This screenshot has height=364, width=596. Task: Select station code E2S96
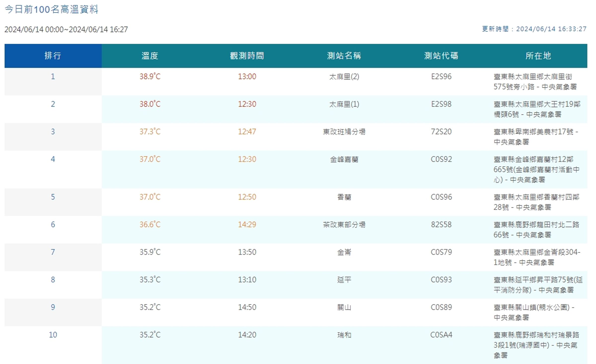(441, 76)
